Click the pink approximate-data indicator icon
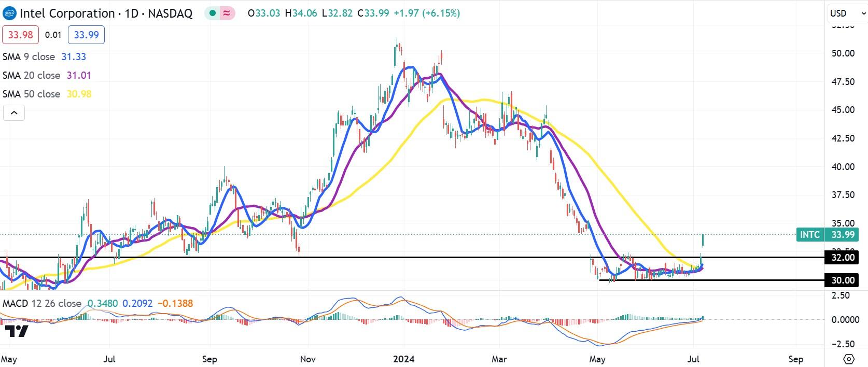The image size is (868, 367). point(226,13)
